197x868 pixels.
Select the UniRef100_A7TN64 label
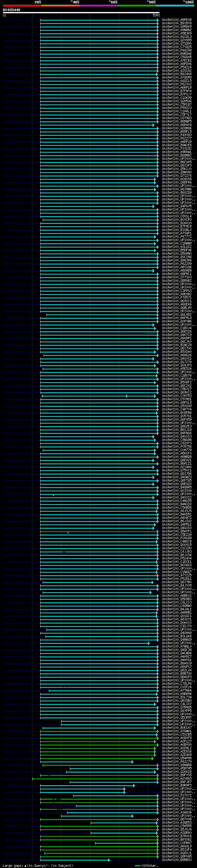176,690
